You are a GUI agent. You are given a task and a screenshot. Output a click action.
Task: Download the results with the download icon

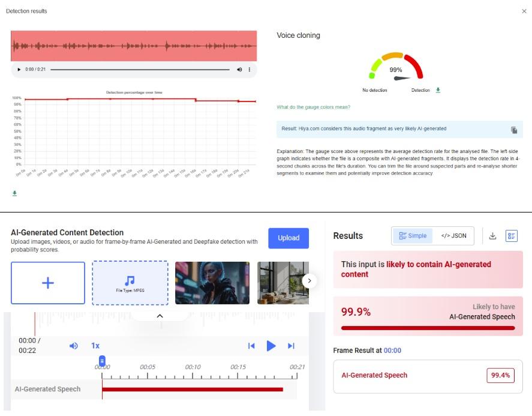pos(492,236)
